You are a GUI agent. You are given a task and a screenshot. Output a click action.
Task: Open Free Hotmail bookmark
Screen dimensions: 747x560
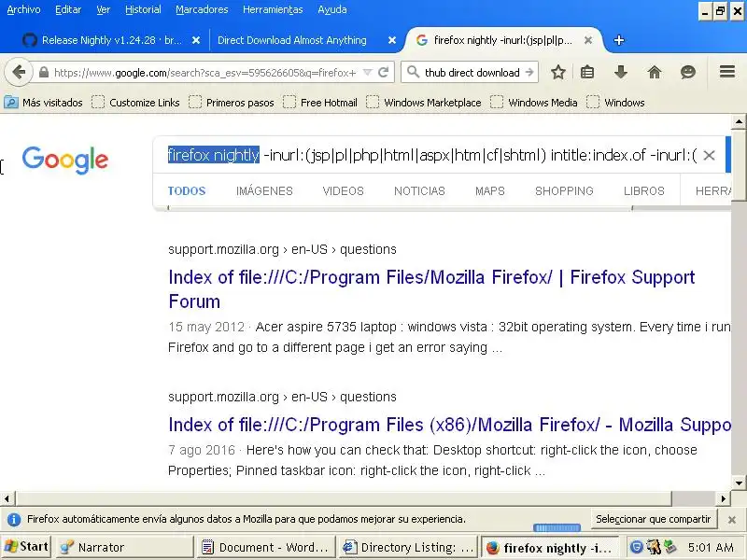click(x=320, y=103)
